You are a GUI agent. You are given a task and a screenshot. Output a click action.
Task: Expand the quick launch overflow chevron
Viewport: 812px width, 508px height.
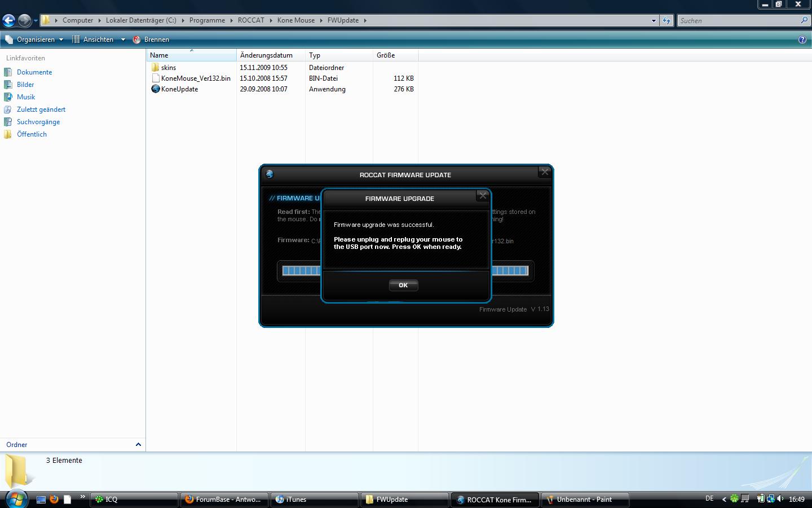pyautogui.click(x=82, y=497)
